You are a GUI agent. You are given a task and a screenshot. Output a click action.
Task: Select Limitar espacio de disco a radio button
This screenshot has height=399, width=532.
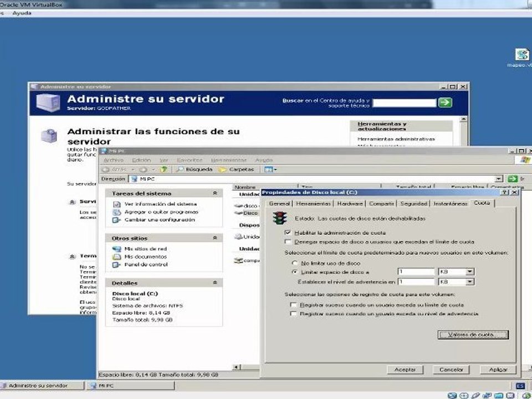point(294,272)
